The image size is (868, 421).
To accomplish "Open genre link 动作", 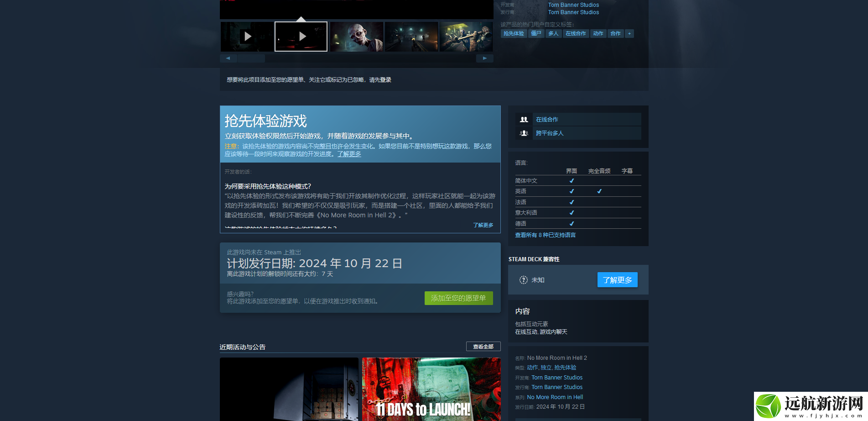I will coord(532,368).
